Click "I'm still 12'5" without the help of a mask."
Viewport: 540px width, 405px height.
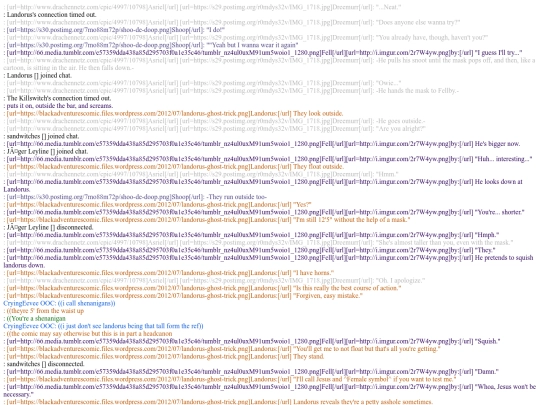pos(351,219)
